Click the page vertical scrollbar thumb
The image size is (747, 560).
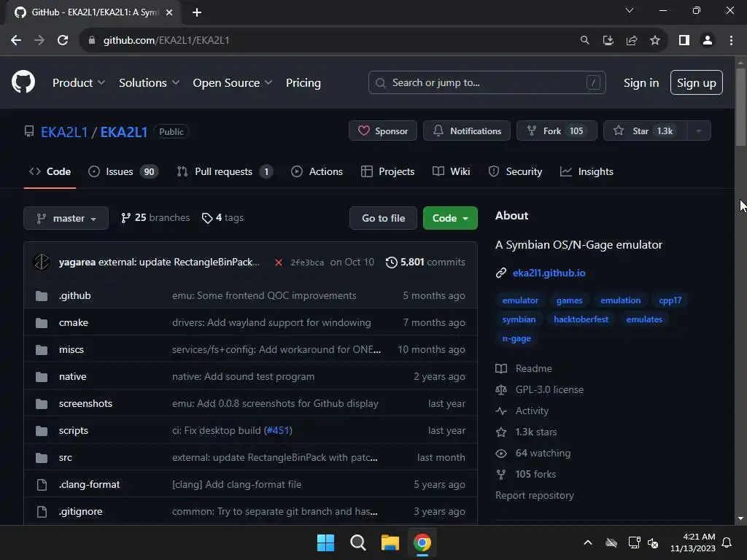(x=740, y=107)
